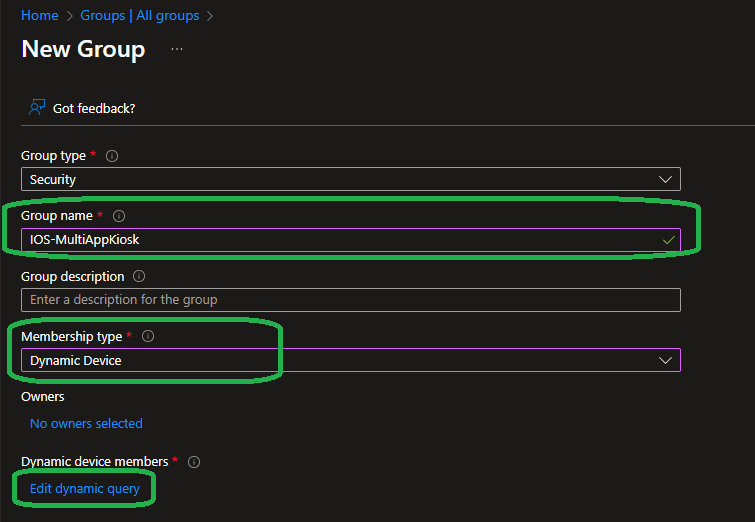Expand the Group type Security dropdown
The image size is (755, 522).
(350, 180)
